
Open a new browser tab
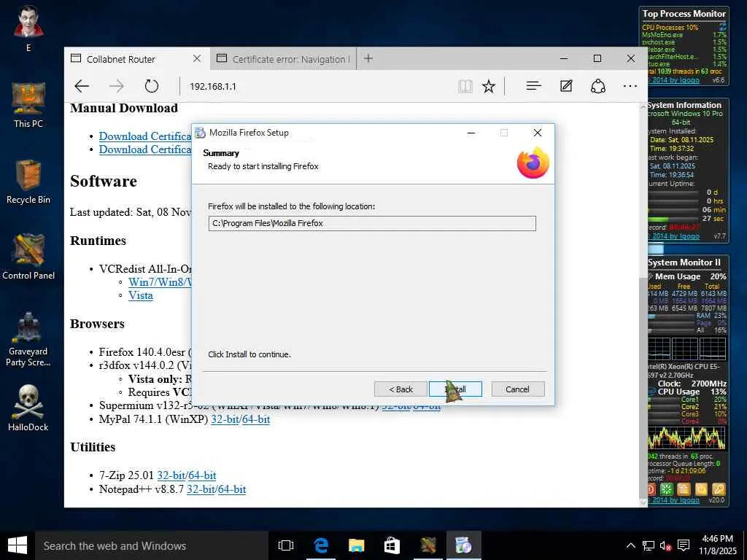coord(368,58)
